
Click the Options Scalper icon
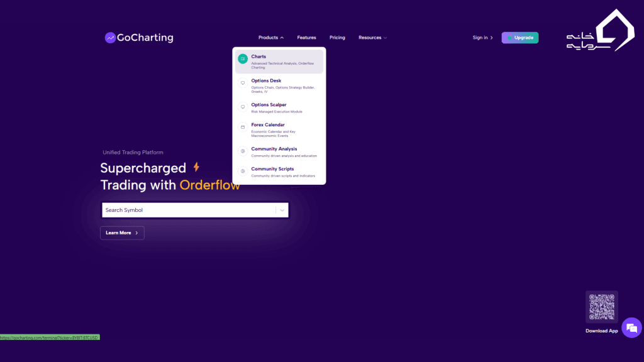coord(243,107)
